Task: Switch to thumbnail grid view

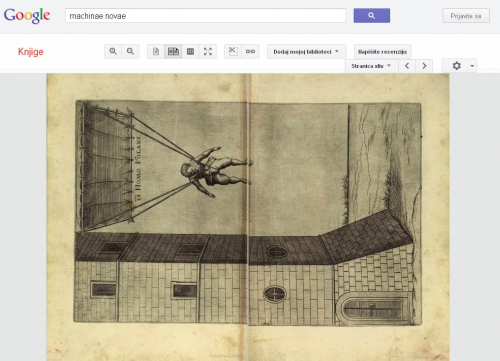Action: tap(190, 51)
